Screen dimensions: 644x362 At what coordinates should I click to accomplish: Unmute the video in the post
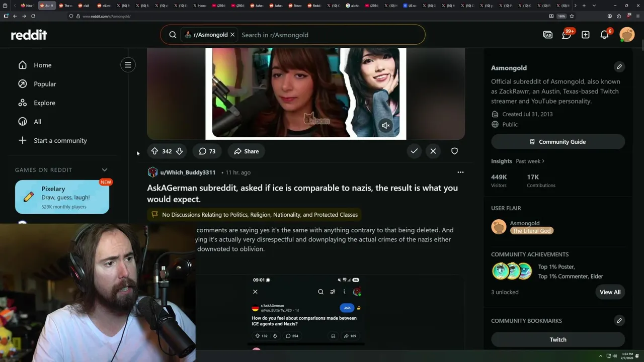click(x=385, y=125)
